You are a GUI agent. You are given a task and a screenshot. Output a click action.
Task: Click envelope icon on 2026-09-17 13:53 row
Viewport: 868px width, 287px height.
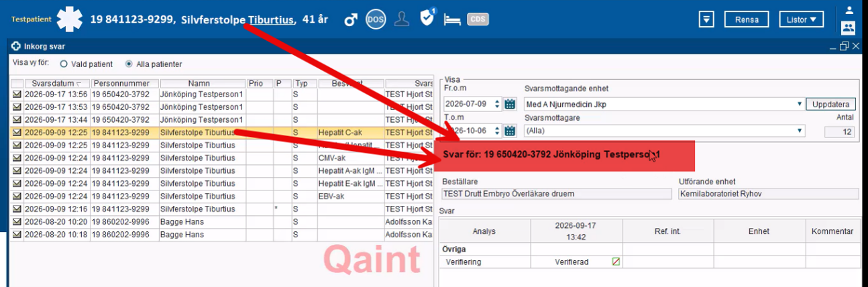click(17, 107)
